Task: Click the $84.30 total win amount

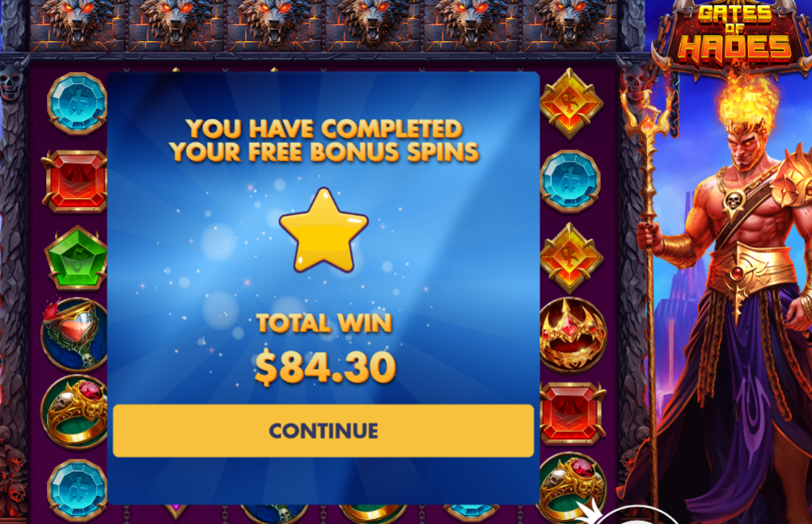Action: (325, 366)
